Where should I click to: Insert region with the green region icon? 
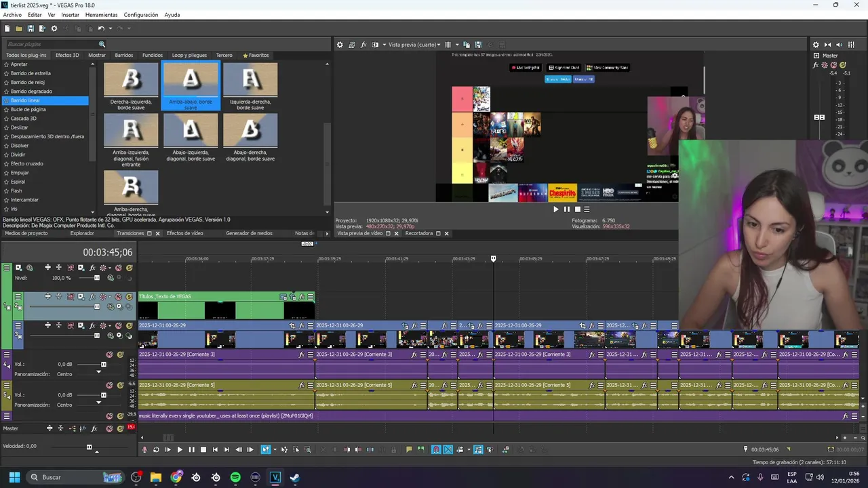pos(420,449)
